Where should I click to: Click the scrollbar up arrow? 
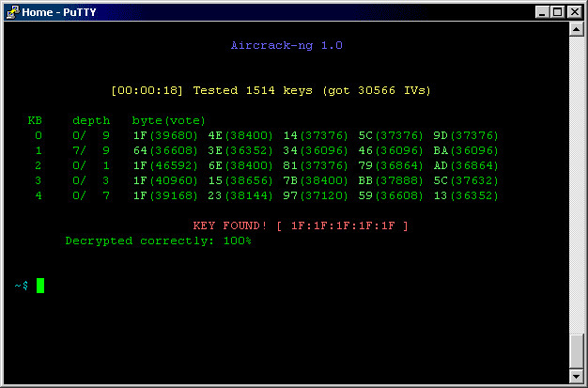coord(577,30)
